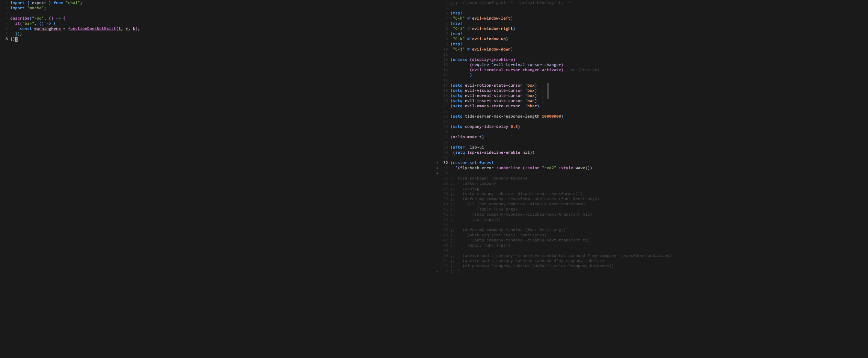Screen dimensions: 868x358
Task: Click the underlined argument "r" on line 6
Action: [127, 29]
